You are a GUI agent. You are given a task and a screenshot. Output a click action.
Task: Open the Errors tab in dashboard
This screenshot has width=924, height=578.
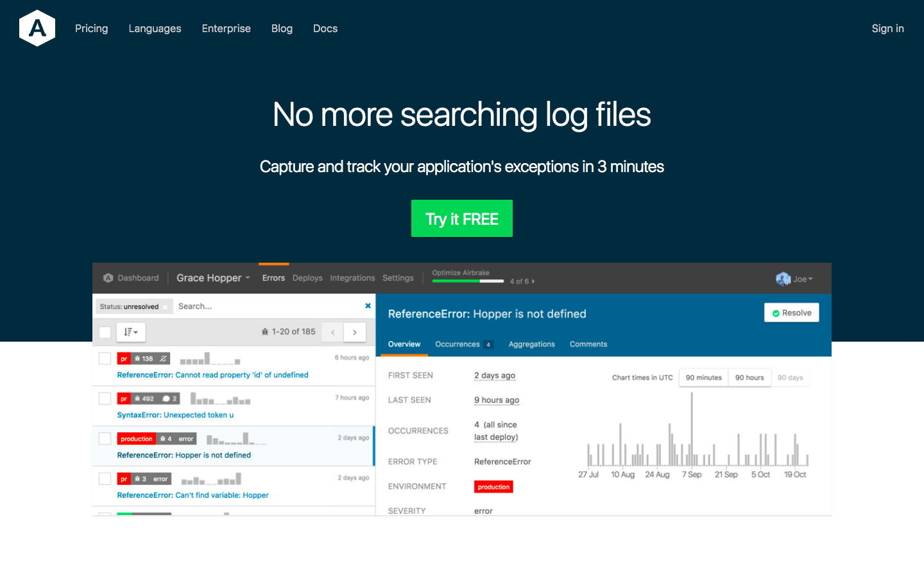(x=273, y=278)
